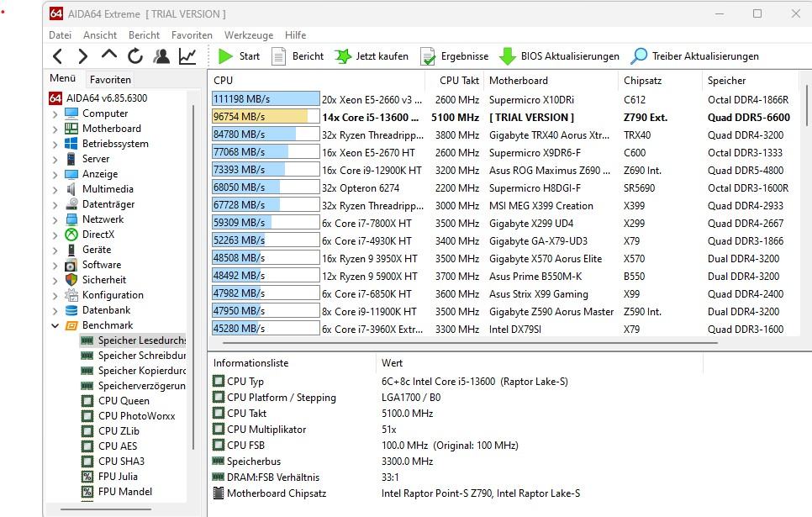Open the FPU Julia benchmark

point(110,477)
